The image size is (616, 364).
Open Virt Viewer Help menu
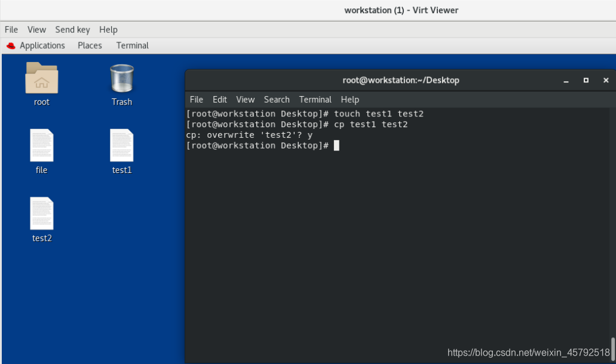coord(108,30)
